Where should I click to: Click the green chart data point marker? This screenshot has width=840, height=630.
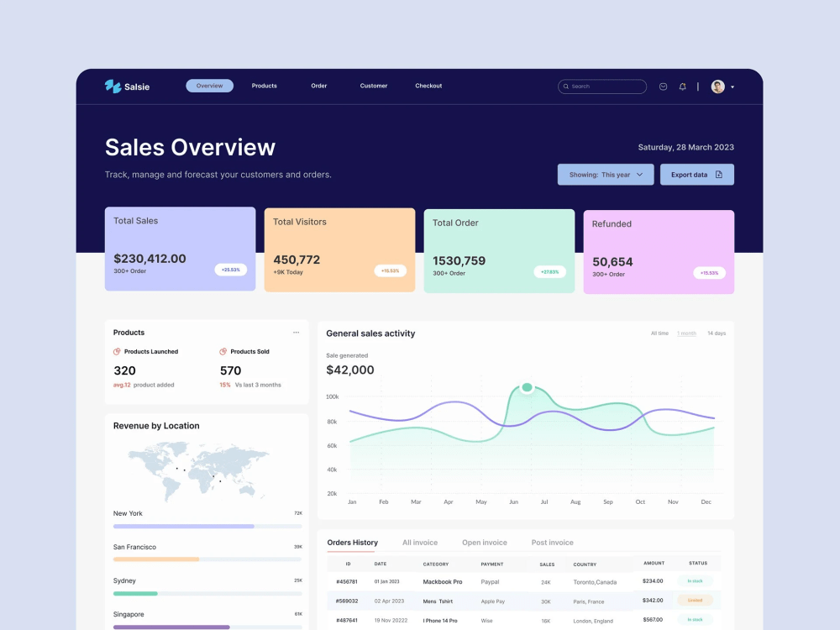coord(528,386)
